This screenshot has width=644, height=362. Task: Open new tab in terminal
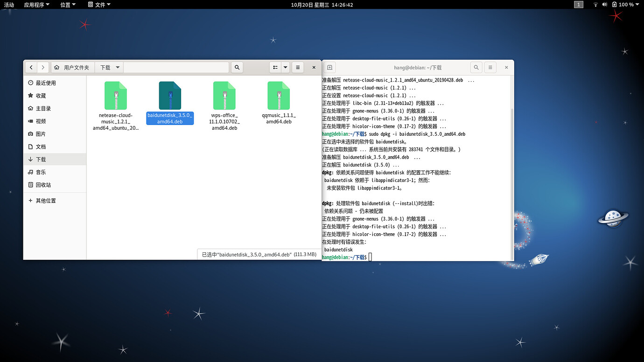point(329,67)
